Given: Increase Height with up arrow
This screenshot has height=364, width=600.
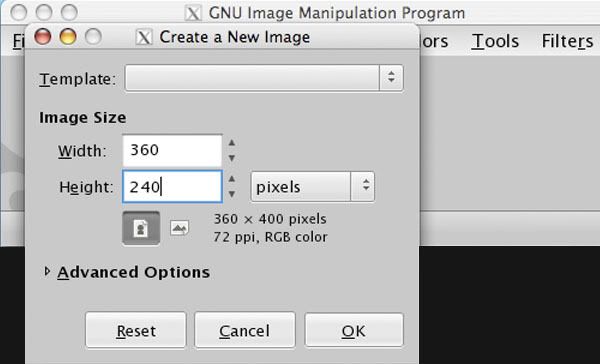Looking at the screenshot, I should (x=232, y=179).
